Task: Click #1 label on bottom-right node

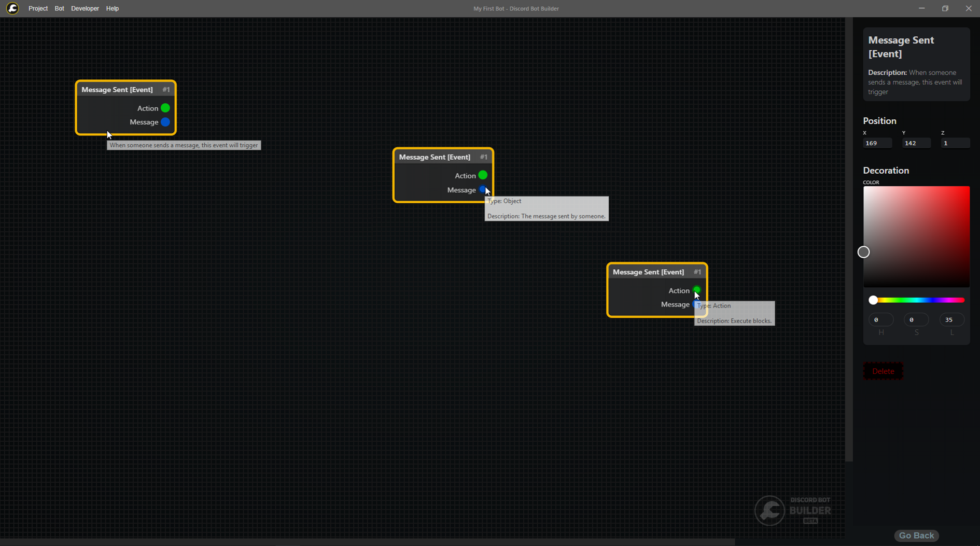Action: point(697,272)
